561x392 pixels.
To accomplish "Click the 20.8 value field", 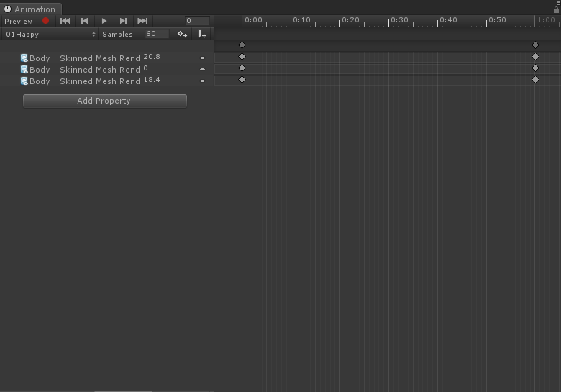I will click(x=152, y=57).
